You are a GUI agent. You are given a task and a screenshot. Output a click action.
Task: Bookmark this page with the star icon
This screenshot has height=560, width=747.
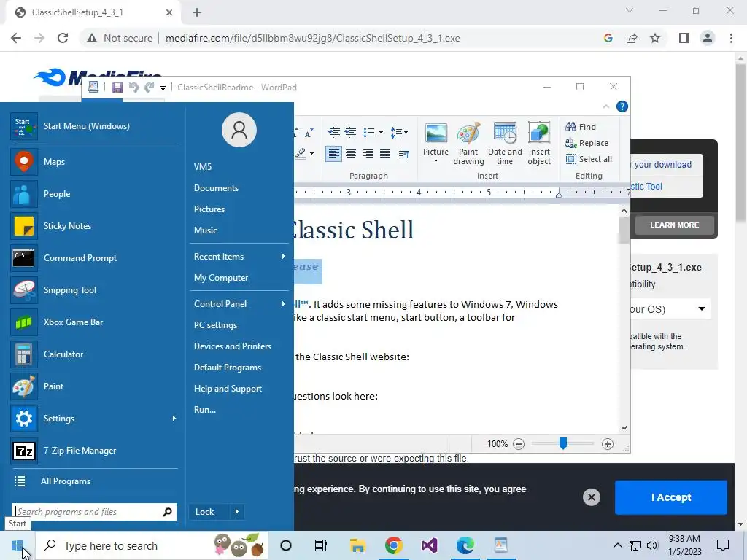click(655, 38)
